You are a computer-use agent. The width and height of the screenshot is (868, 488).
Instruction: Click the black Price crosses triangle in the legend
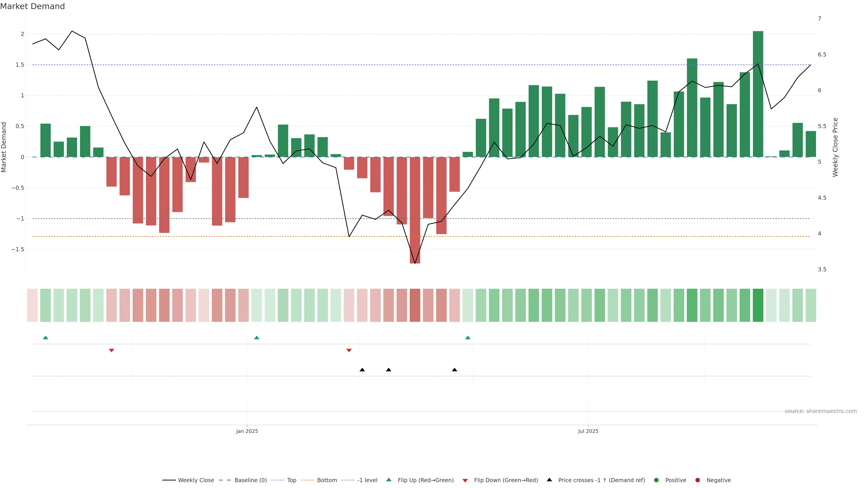549,480
